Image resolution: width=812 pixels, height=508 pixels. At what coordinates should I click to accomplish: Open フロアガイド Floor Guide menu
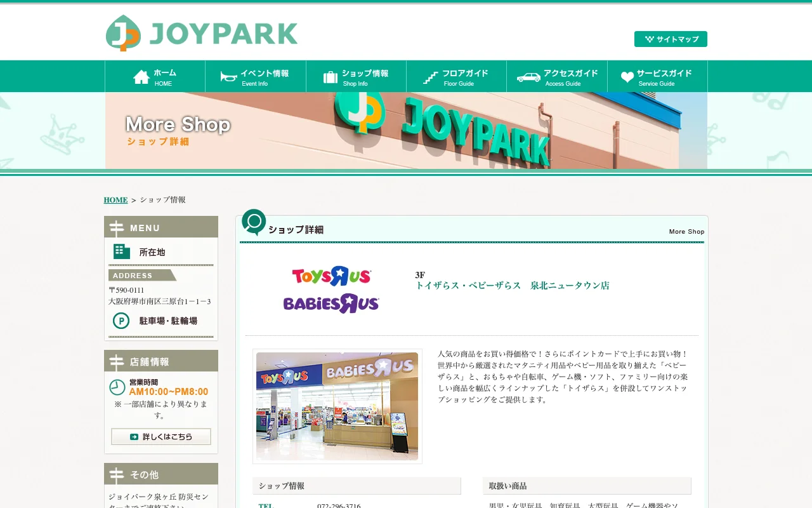[x=456, y=76]
